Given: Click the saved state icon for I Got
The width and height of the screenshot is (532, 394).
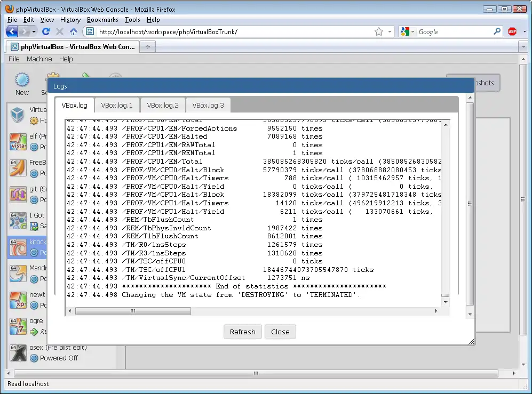Looking at the screenshot, I should click(34, 226).
